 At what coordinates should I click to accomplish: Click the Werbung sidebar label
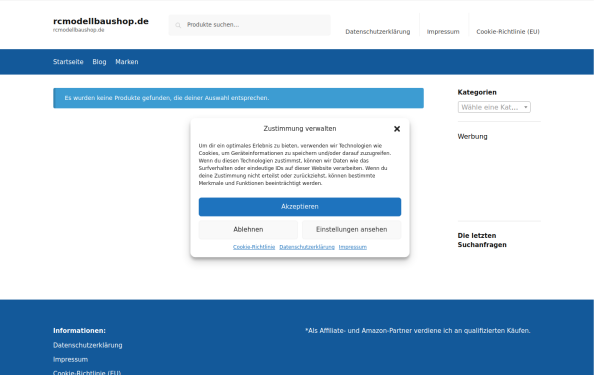click(x=472, y=137)
